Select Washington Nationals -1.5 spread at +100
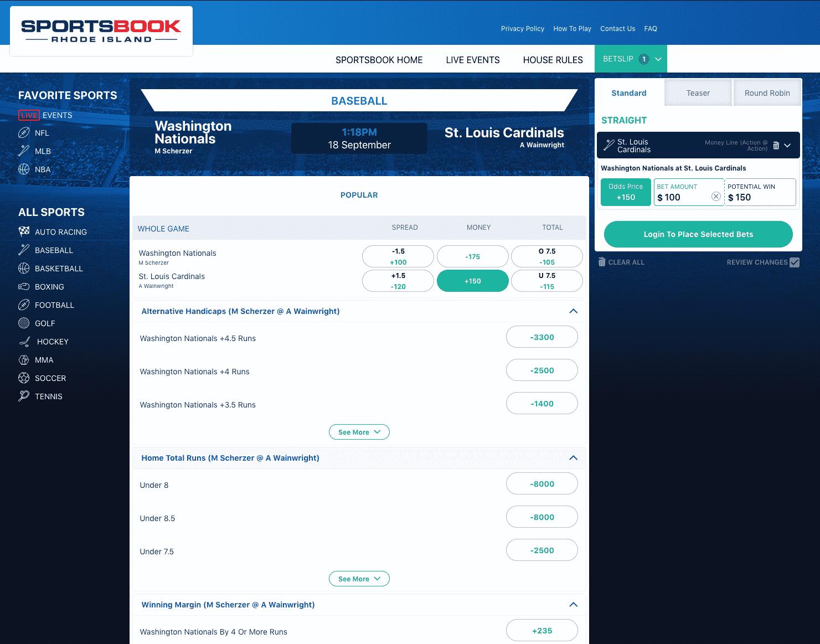This screenshot has width=820, height=644. coord(398,256)
